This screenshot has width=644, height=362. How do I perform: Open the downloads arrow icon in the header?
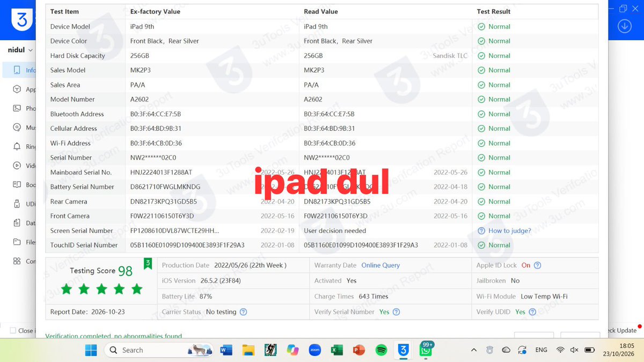[624, 26]
